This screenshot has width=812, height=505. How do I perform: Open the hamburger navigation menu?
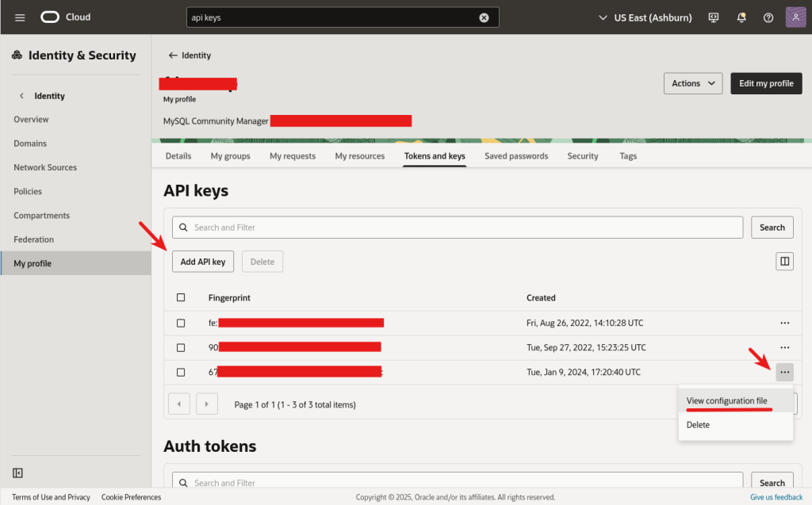pyautogui.click(x=20, y=17)
